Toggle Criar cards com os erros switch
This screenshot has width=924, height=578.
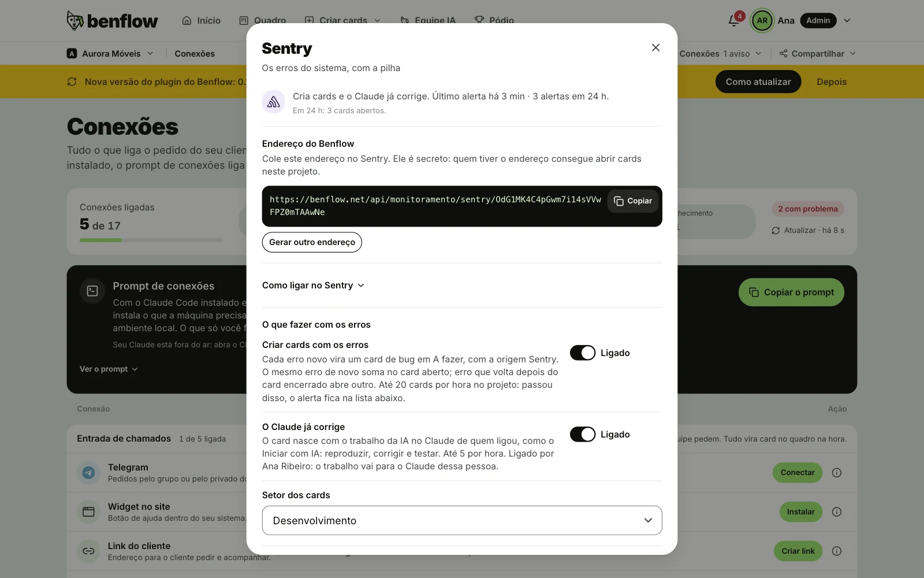(583, 353)
